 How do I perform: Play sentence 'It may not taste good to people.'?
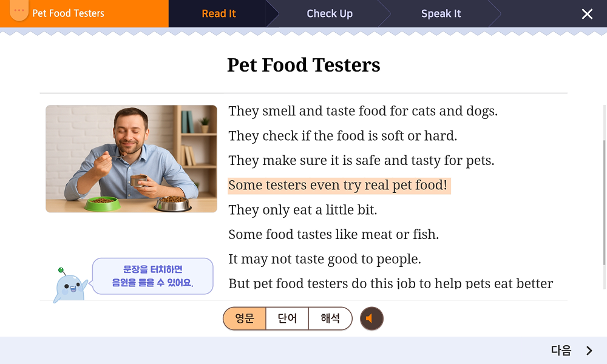coord(324,259)
